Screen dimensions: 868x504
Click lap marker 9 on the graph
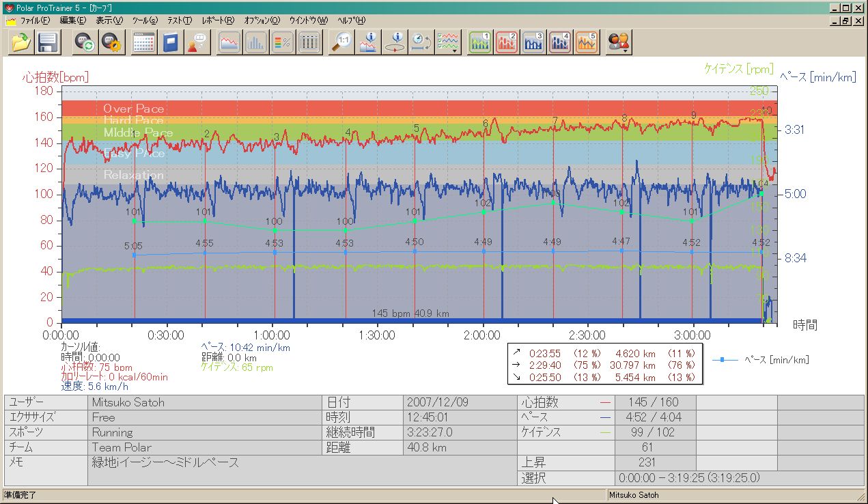click(693, 115)
